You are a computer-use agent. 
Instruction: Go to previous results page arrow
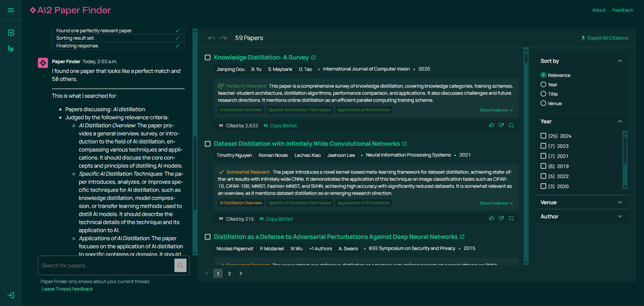(x=207, y=273)
